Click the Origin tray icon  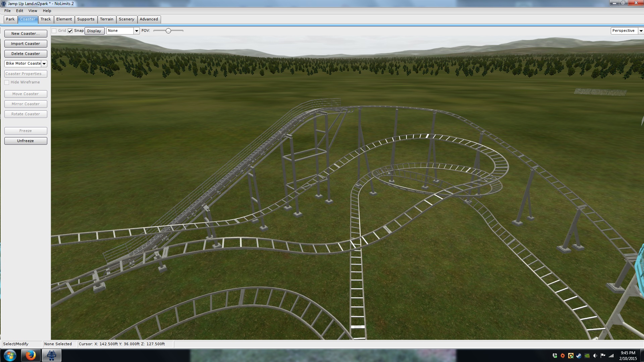click(x=563, y=356)
